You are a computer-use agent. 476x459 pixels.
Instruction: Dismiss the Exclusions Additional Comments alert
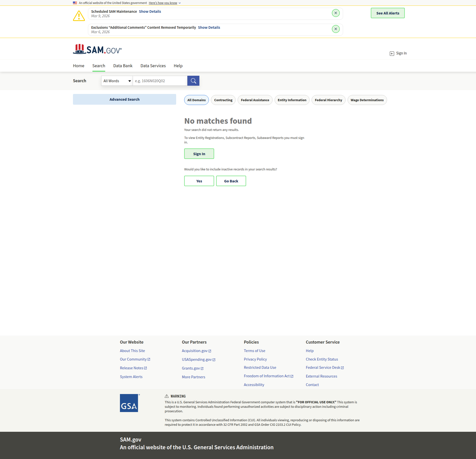coord(336,29)
